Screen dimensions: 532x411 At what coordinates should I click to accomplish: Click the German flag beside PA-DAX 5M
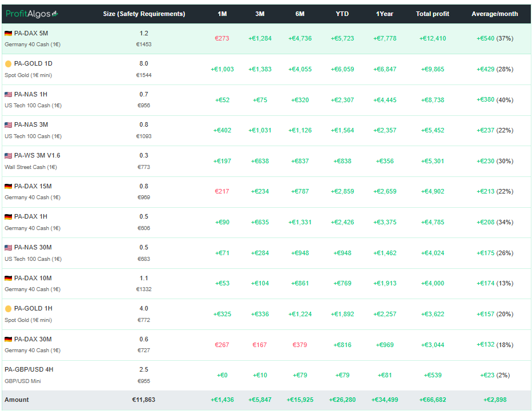point(8,34)
